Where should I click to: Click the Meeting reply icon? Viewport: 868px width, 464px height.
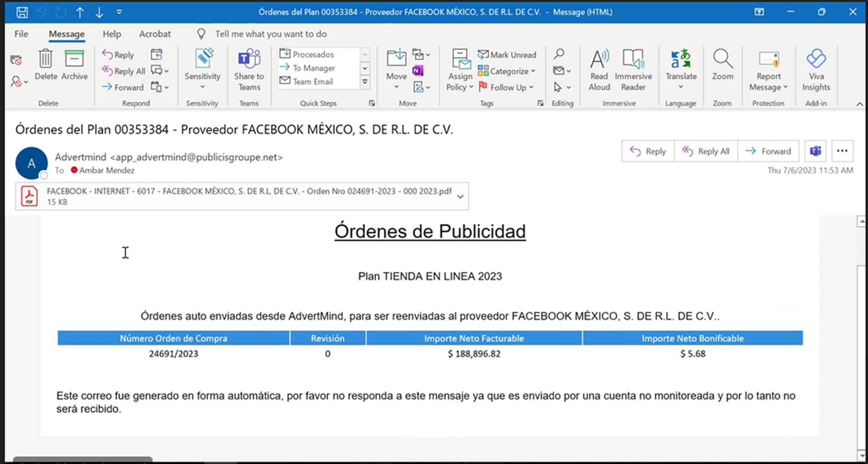click(x=157, y=54)
